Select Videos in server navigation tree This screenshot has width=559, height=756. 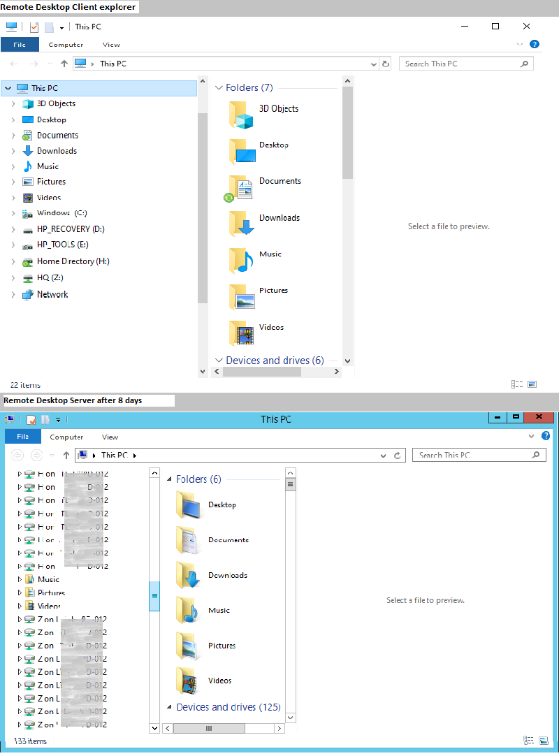coord(49,606)
